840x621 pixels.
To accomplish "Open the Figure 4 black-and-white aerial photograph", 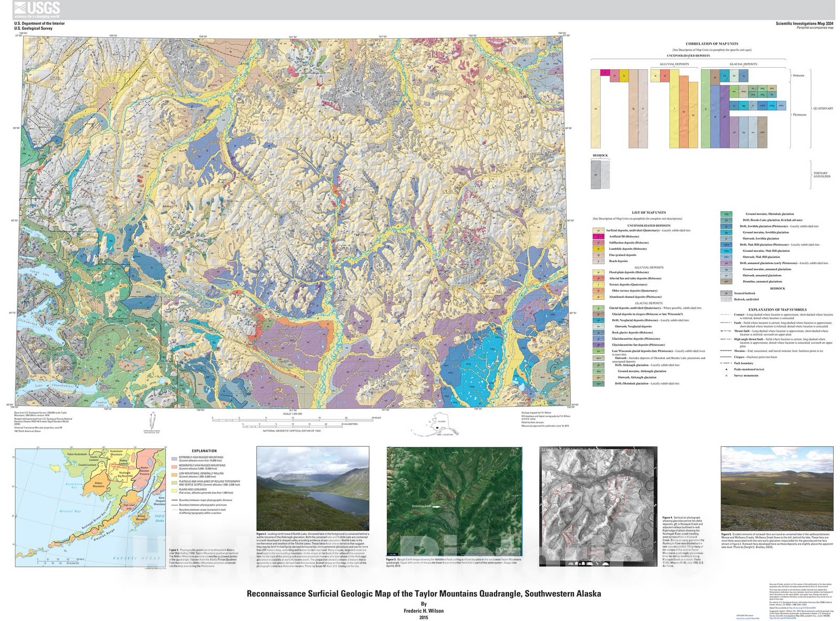I will tap(598, 507).
